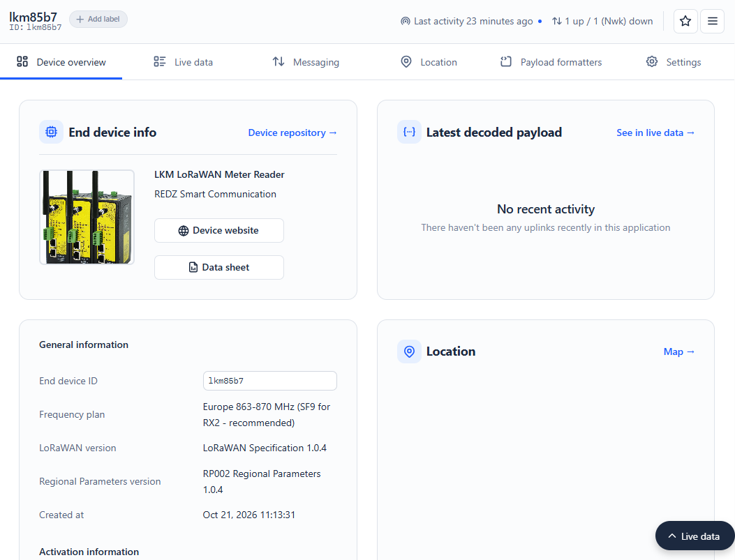Expand the Live data bottom panel
This screenshot has width=735, height=560.
[695, 536]
